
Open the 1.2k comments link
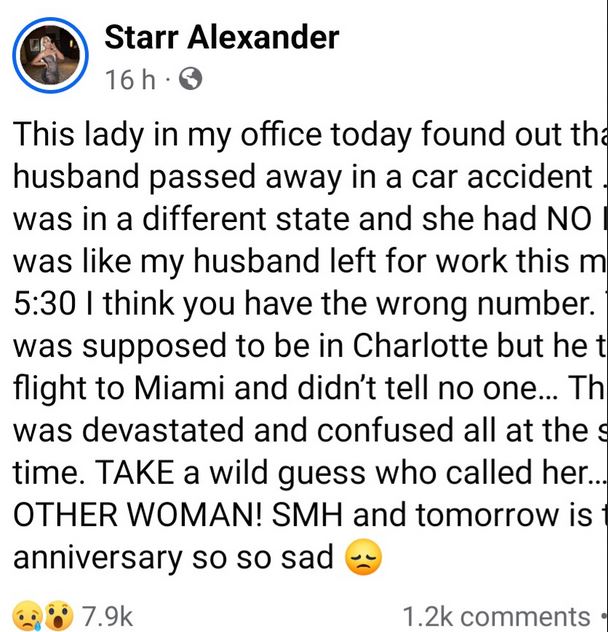point(495,616)
